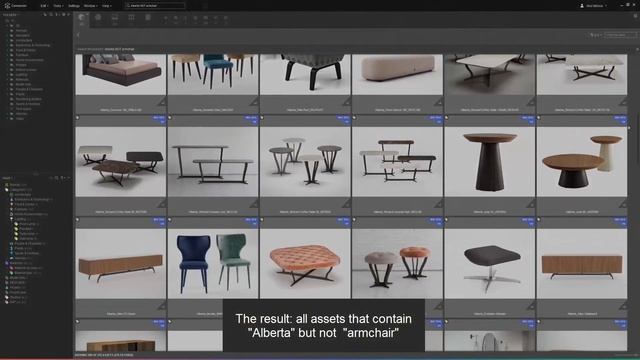The image size is (640, 360).
Task: Select the two console tables thumbnail
Action: click(x=213, y=162)
